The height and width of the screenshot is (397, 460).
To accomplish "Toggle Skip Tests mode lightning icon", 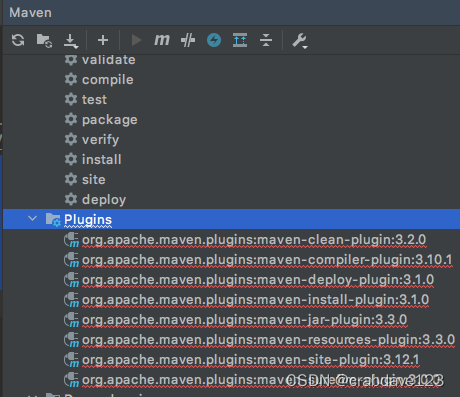I will (x=214, y=40).
